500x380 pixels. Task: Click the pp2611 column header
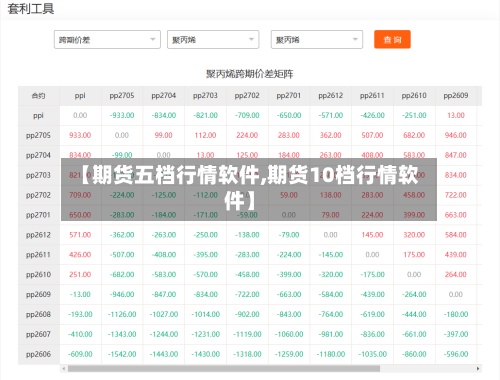click(x=372, y=96)
